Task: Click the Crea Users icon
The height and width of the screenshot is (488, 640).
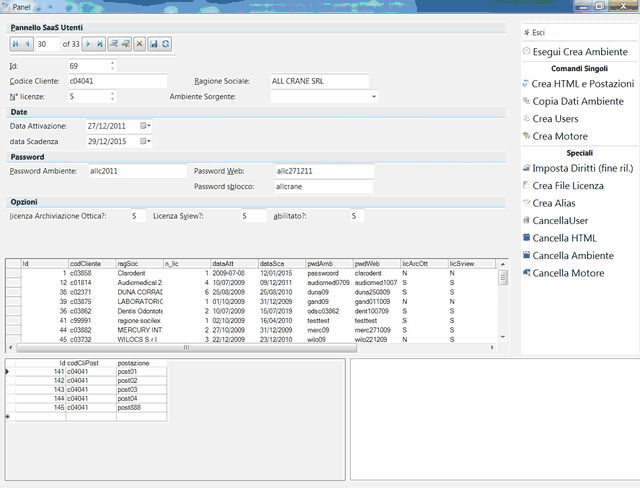Action: 527,118
